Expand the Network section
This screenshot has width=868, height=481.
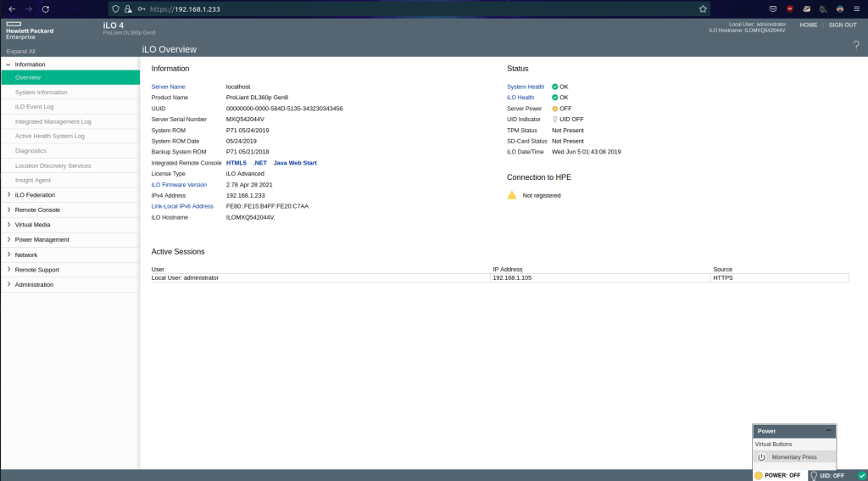[x=8, y=254]
